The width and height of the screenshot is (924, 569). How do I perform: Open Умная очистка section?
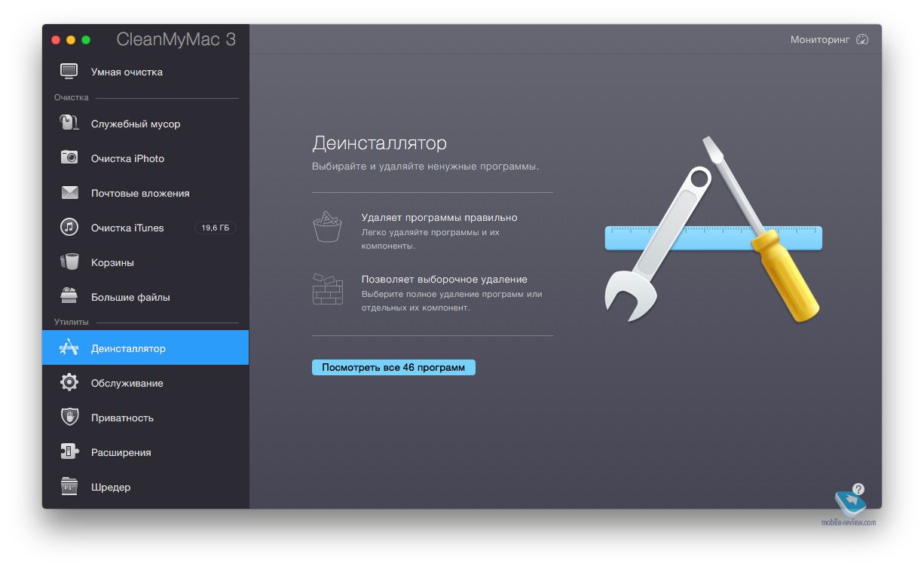pos(145,72)
